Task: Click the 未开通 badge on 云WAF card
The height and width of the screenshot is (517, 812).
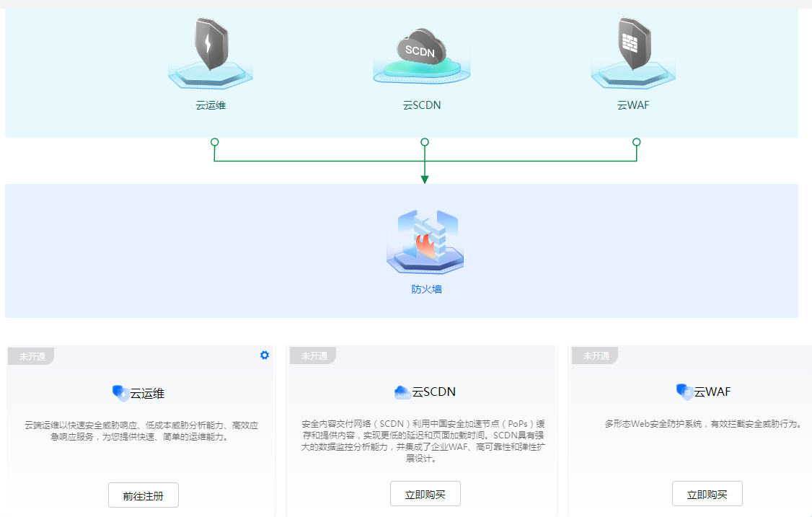Action: tap(596, 355)
